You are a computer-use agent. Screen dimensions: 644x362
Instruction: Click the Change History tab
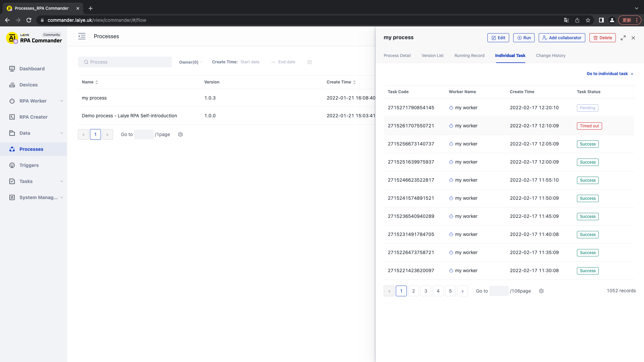(551, 55)
